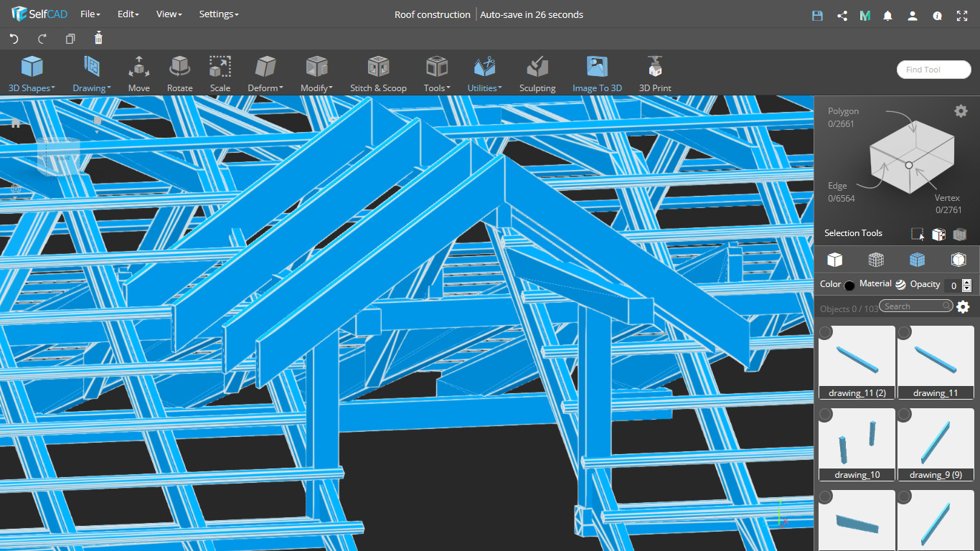Toggle wireframe render mode
This screenshot has width=980, height=551.
[876, 260]
